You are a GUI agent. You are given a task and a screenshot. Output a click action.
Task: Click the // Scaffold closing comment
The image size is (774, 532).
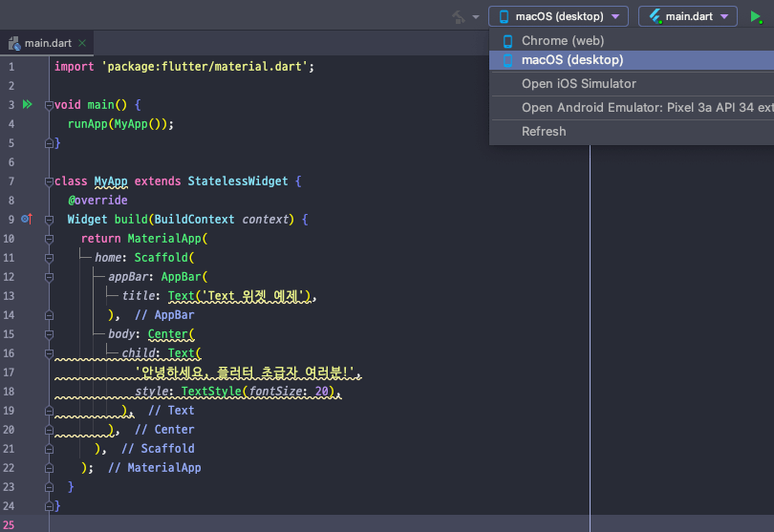pos(158,449)
